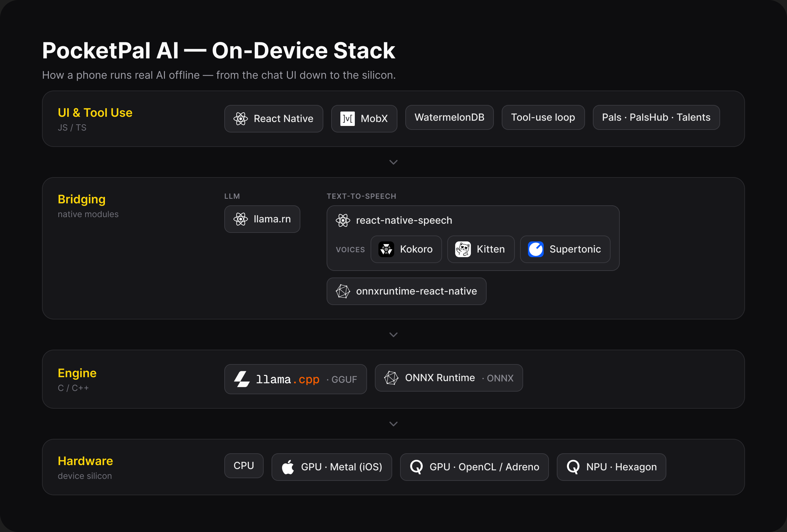Image resolution: width=787 pixels, height=532 pixels.
Task: Select the CPU hardware chip
Action: point(244,466)
